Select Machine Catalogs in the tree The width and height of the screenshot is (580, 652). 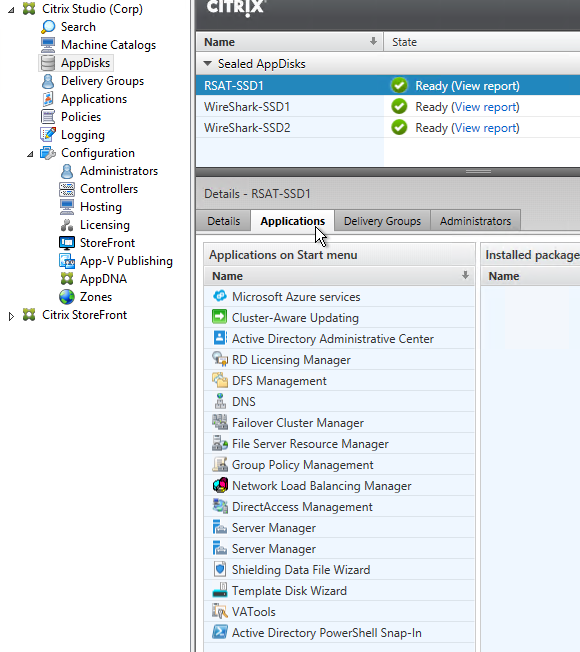108,45
